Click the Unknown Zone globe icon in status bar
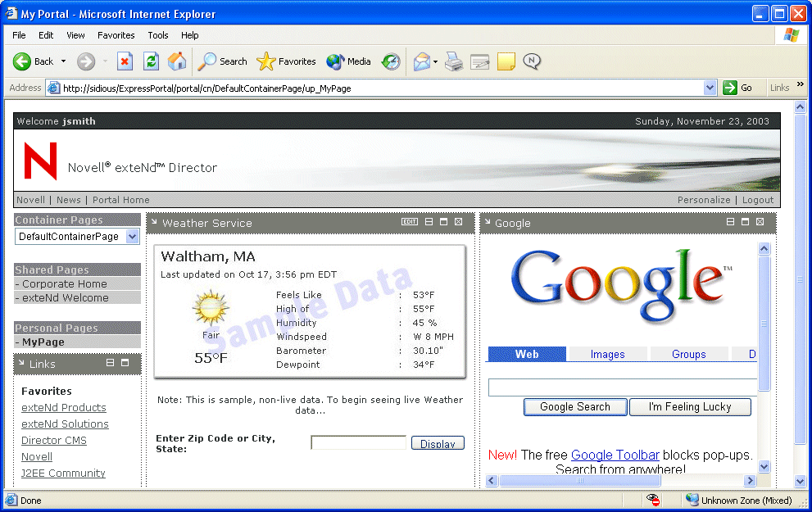 coord(692,500)
